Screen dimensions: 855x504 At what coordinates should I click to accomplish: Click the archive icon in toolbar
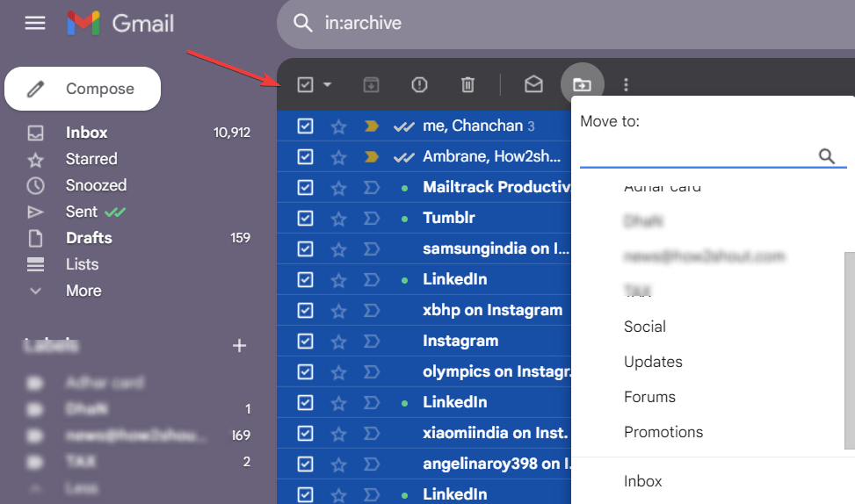(x=371, y=84)
